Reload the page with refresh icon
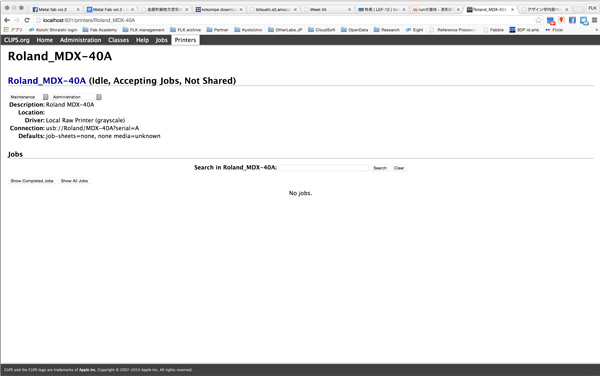This screenshot has height=376, width=600. coord(27,20)
